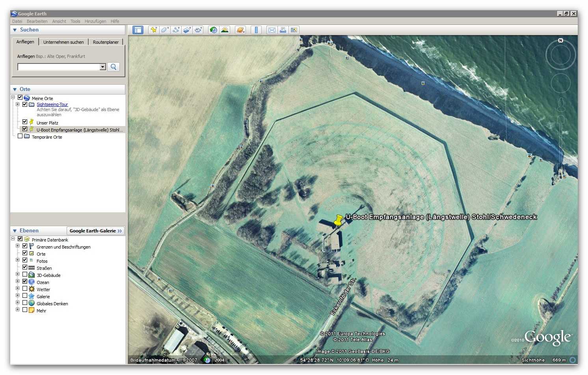The image size is (588, 375).
Task: Expand the Grenzen und Beschriftungen tree node
Action: [17, 246]
